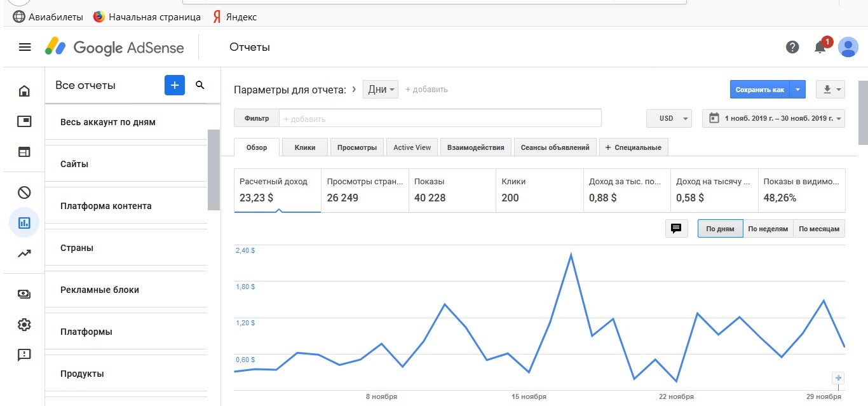Open the Рекламные блоки report
868x406 pixels.
coord(126,290)
